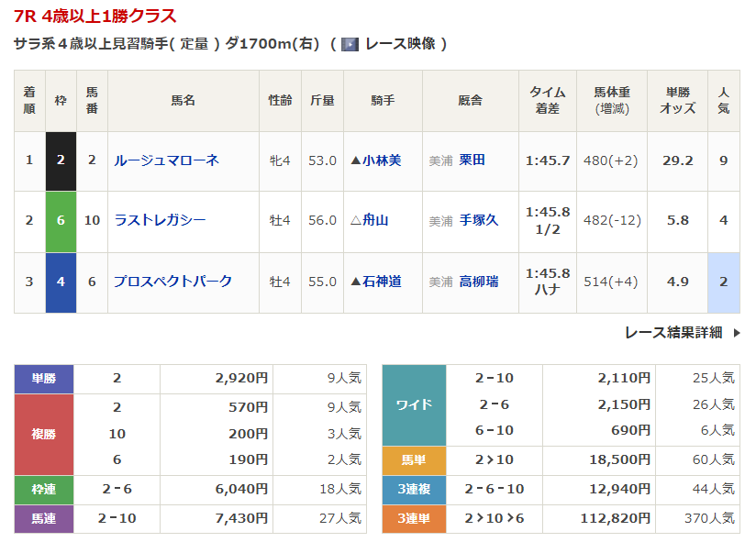Open trainer 栗田 stable page

[x=472, y=160]
